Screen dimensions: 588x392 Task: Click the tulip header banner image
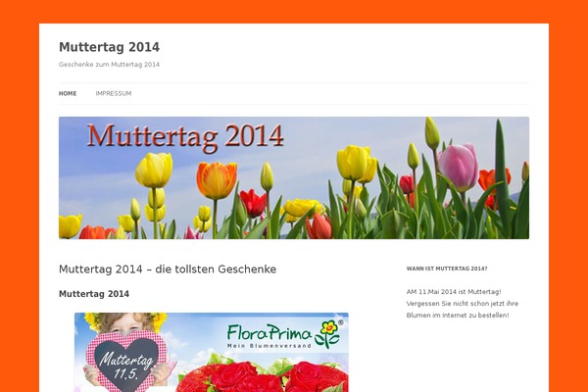[x=294, y=177]
